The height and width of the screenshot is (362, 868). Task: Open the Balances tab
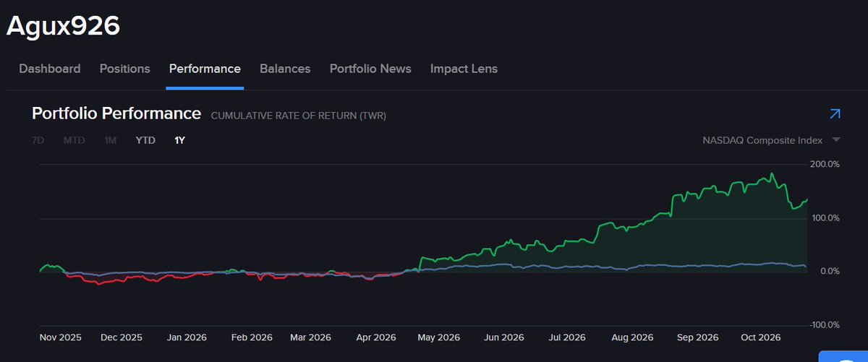coord(285,69)
